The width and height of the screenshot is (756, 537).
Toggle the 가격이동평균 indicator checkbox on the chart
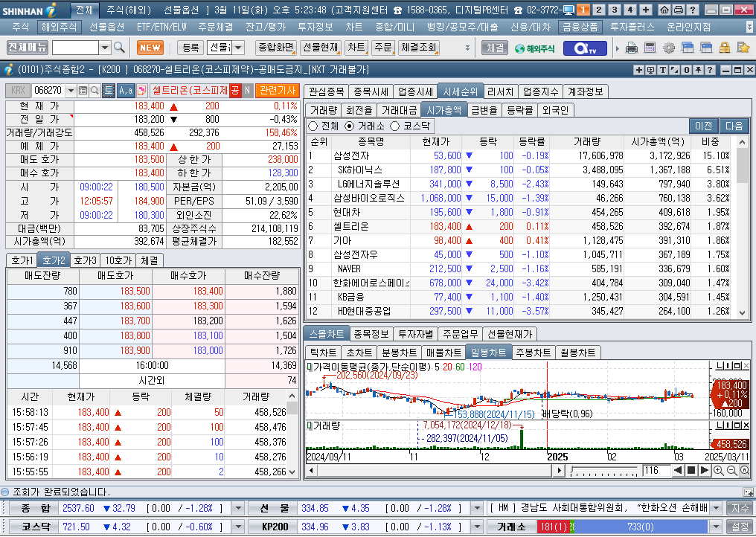[310, 367]
